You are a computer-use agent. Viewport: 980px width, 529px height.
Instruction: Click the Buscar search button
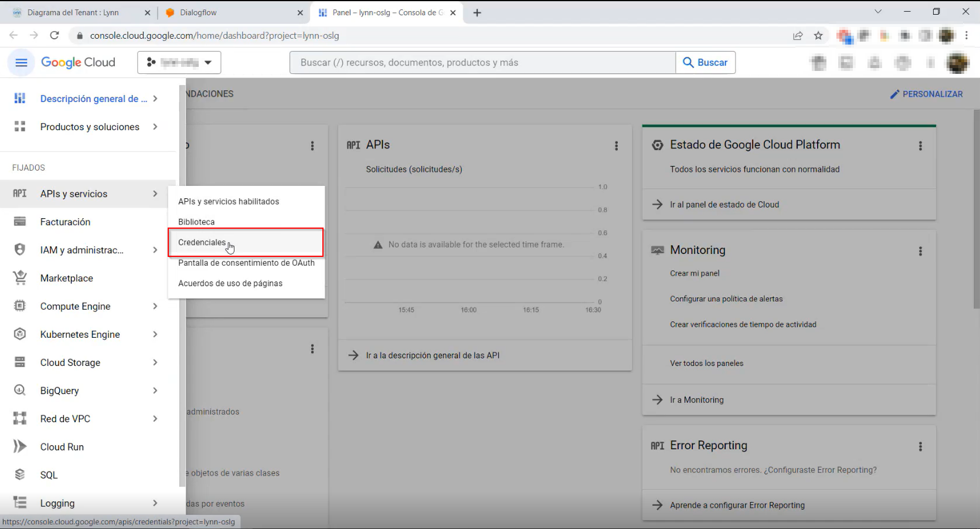coord(706,63)
